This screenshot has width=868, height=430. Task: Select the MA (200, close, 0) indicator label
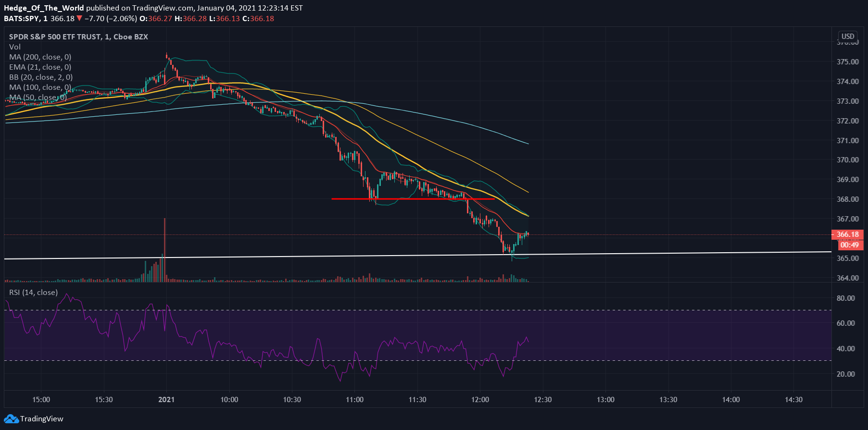pyautogui.click(x=40, y=57)
